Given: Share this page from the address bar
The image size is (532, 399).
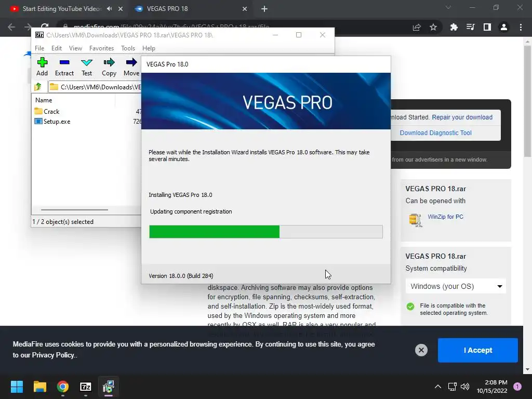Looking at the screenshot, I should [417, 27].
